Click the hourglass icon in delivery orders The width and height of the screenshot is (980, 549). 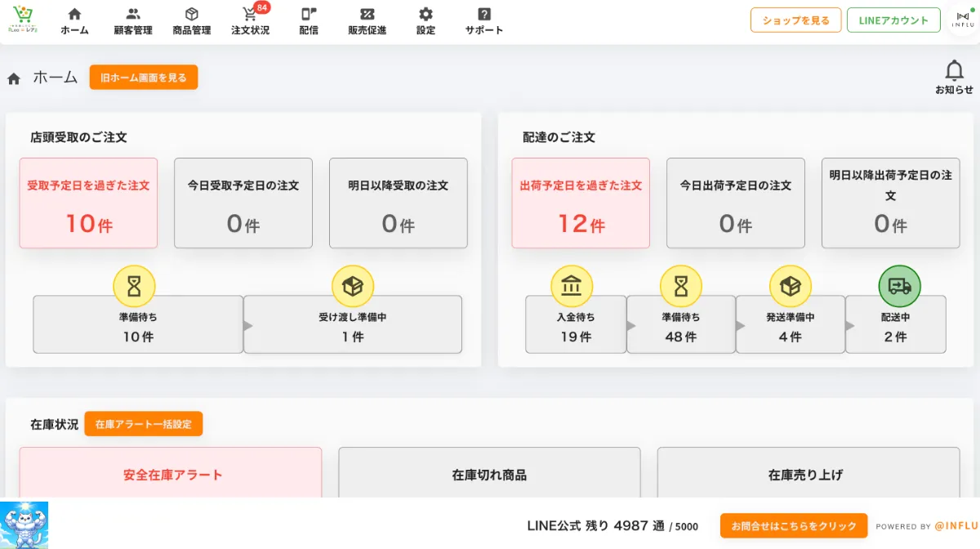(681, 286)
